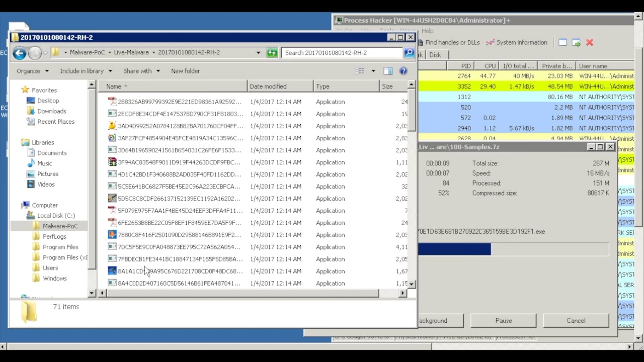The height and width of the screenshot is (362, 644).
Task: Click the file list vertical scrollbar down arrow
Action: click(411, 284)
